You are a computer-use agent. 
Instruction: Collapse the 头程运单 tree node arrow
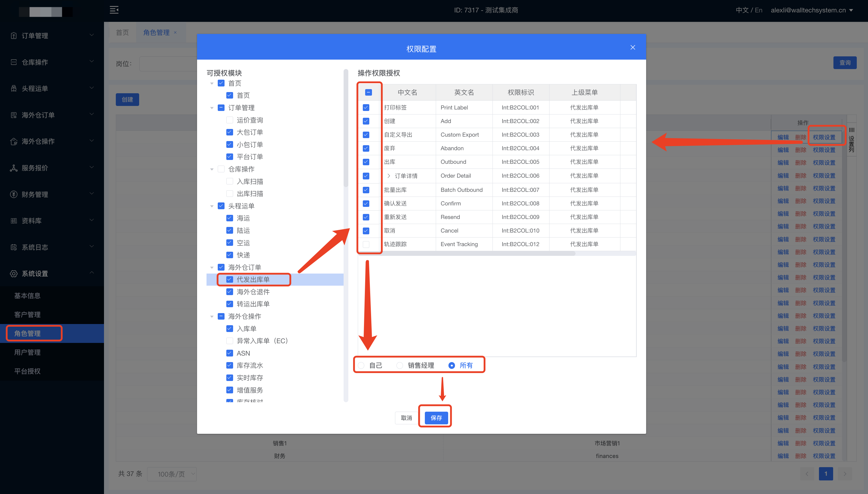tap(212, 206)
